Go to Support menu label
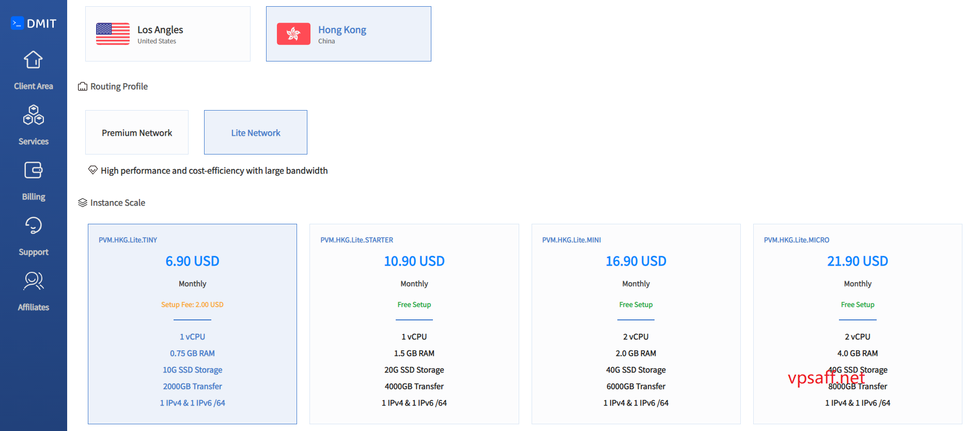 click(34, 252)
